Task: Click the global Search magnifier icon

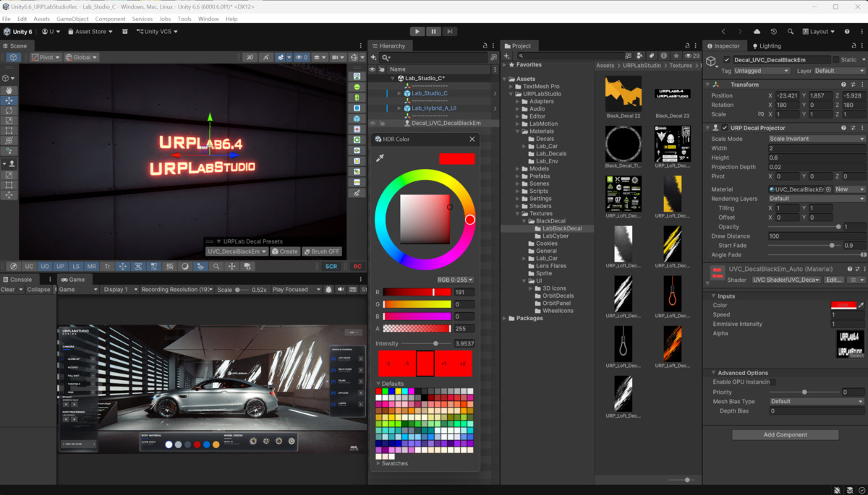Action: pos(791,32)
